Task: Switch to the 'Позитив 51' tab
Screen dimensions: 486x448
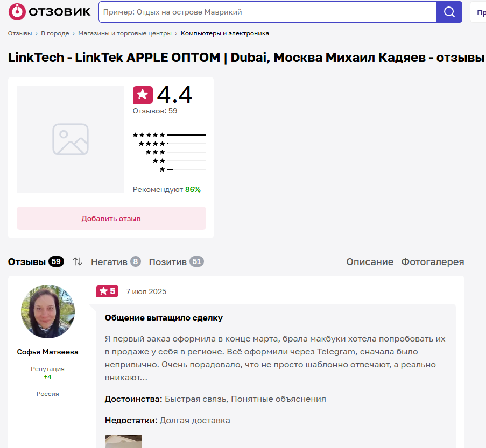Action: [x=176, y=262]
